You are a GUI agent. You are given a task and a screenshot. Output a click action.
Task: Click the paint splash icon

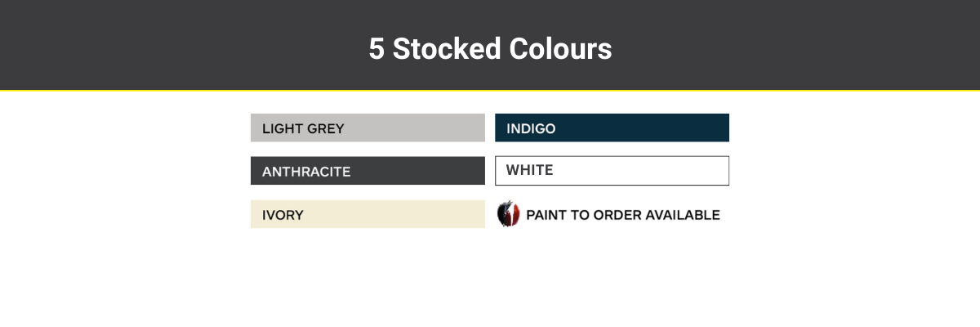coord(508,214)
